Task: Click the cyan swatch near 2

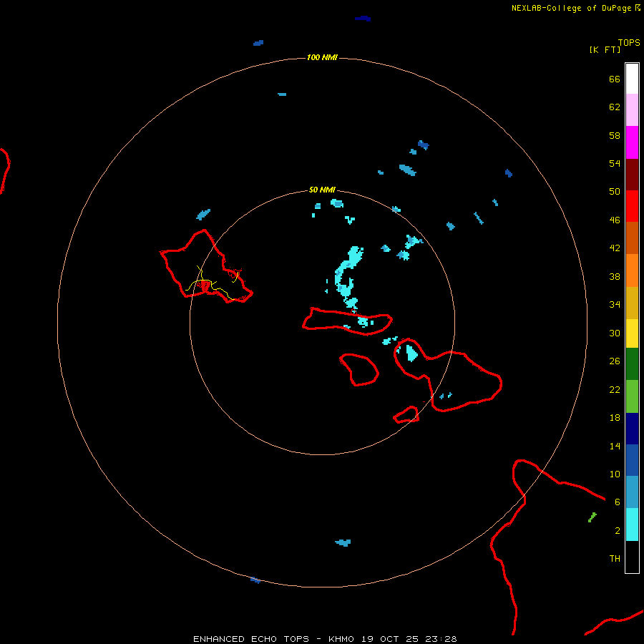Action: [x=632, y=525]
